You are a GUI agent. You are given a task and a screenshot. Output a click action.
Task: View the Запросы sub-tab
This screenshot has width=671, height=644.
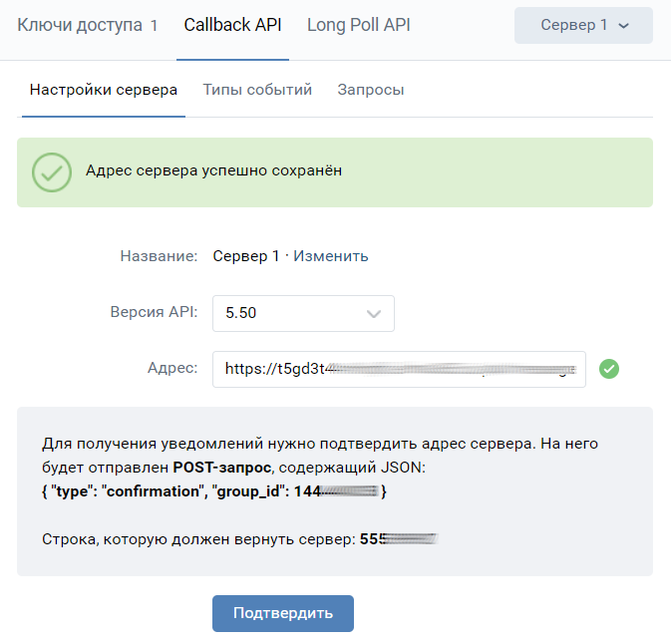click(x=371, y=90)
